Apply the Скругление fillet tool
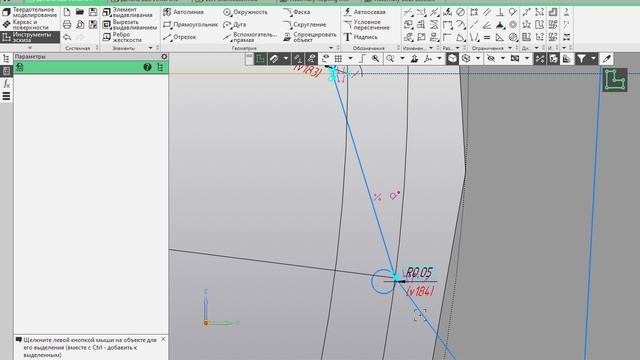Screen dimensions: 640x360 pos(305,24)
